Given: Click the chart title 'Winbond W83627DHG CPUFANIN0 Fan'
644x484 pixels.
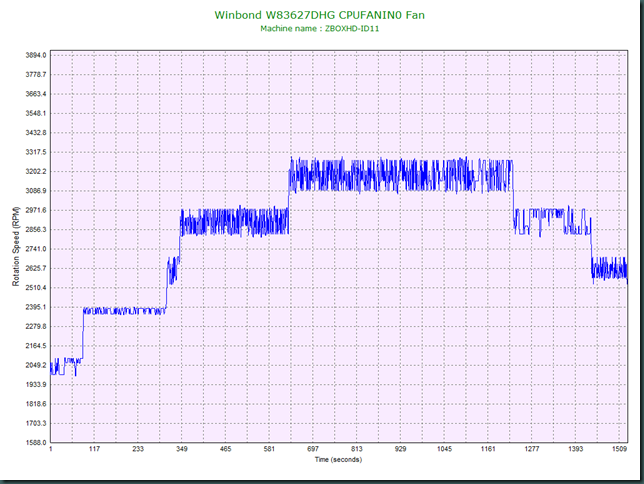Looking at the screenshot, I should [x=320, y=15].
